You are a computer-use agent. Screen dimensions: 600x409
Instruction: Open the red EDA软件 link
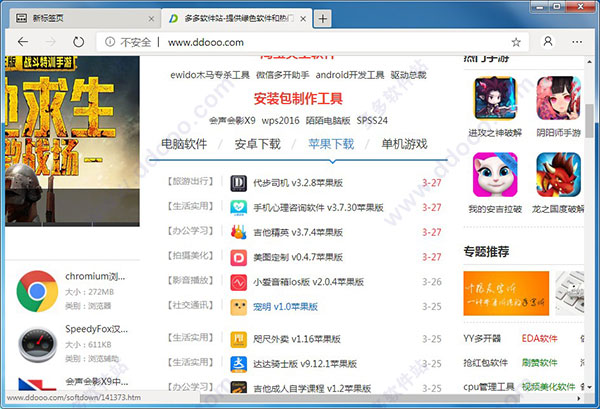pyautogui.click(x=540, y=338)
